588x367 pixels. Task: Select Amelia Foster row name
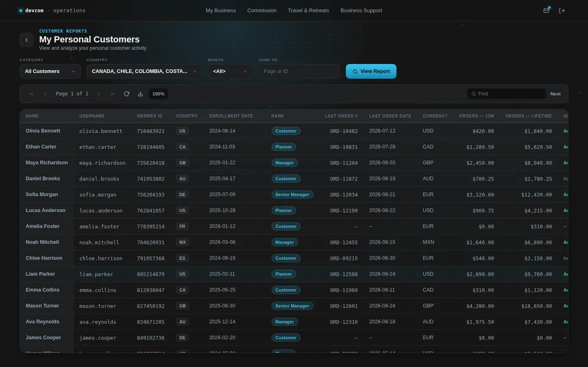42,226
